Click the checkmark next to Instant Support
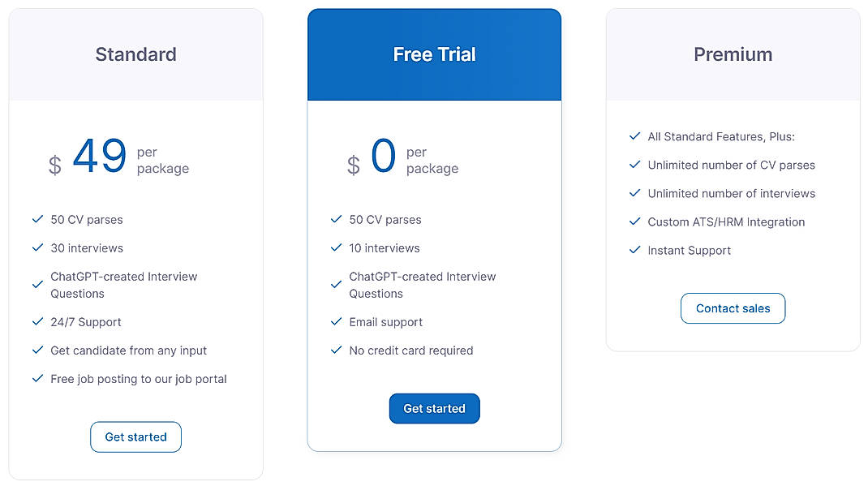The height and width of the screenshot is (486, 868). [634, 250]
